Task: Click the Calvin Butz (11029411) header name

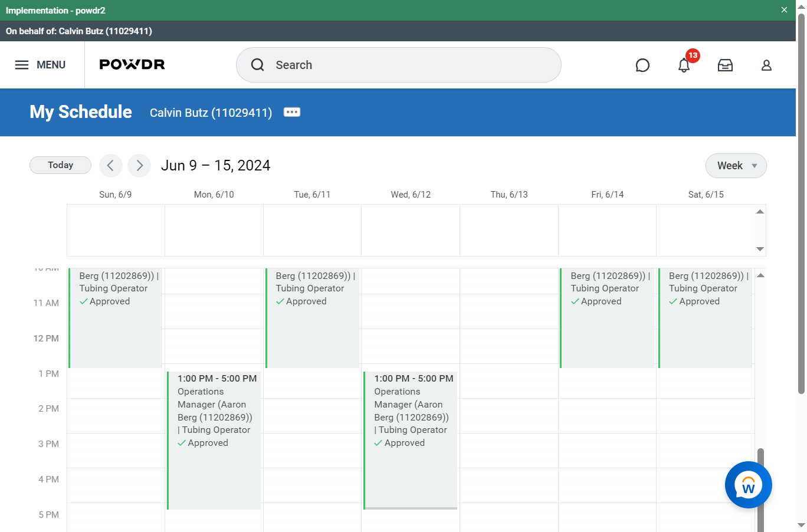Action: coord(211,113)
